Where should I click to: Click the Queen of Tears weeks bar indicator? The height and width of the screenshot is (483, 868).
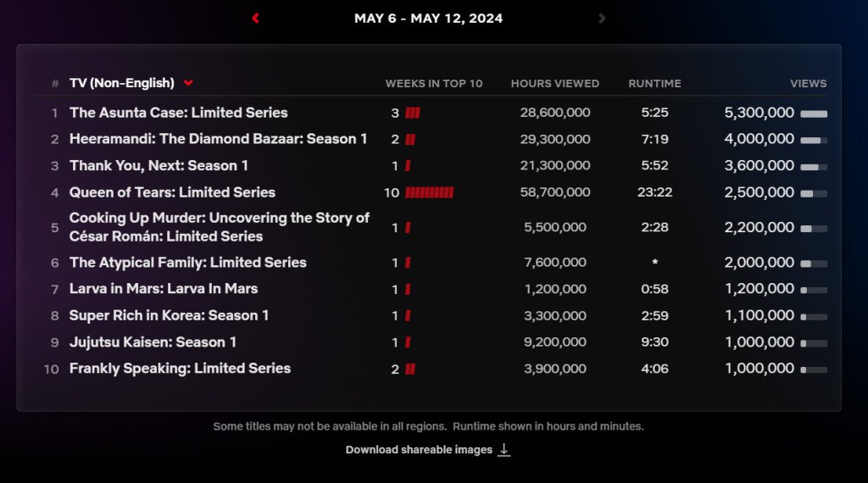[x=429, y=192]
